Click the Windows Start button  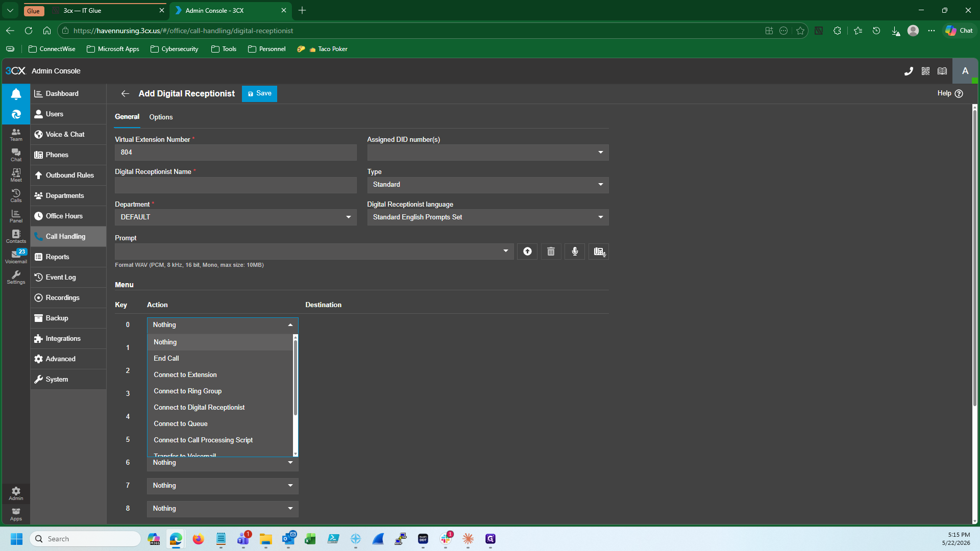pos(16,539)
